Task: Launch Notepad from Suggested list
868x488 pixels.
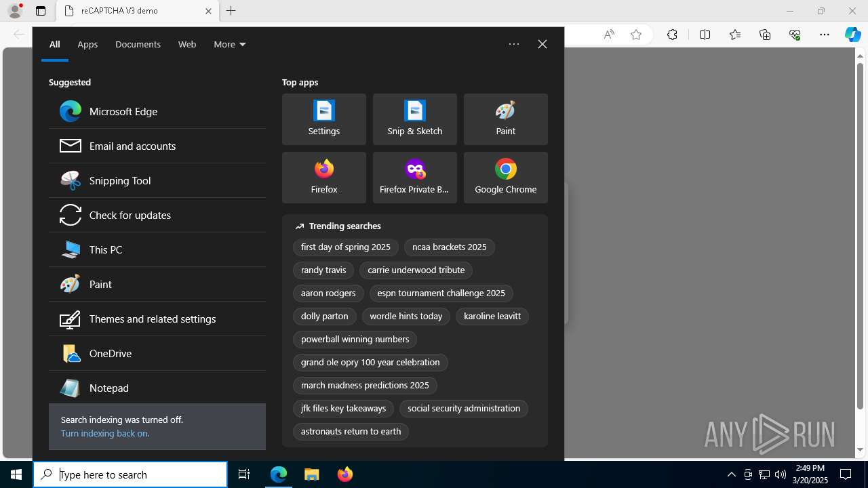Action: click(x=157, y=388)
